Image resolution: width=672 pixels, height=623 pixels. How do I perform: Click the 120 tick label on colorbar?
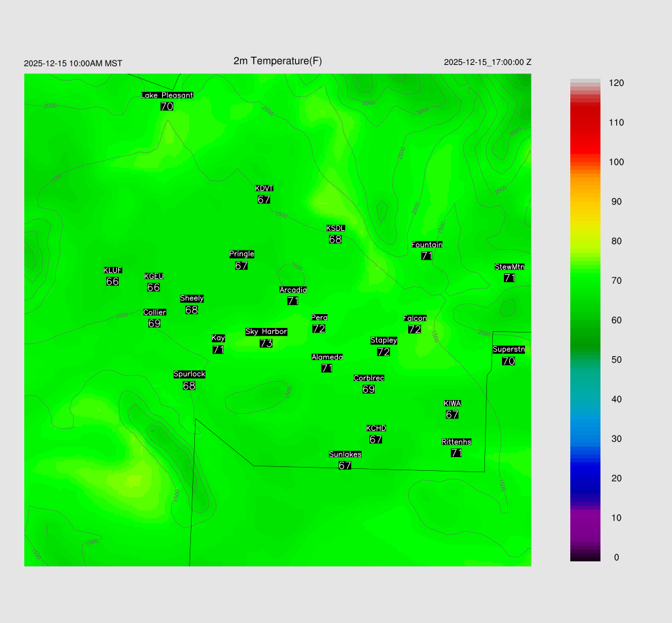coord(616,83)
